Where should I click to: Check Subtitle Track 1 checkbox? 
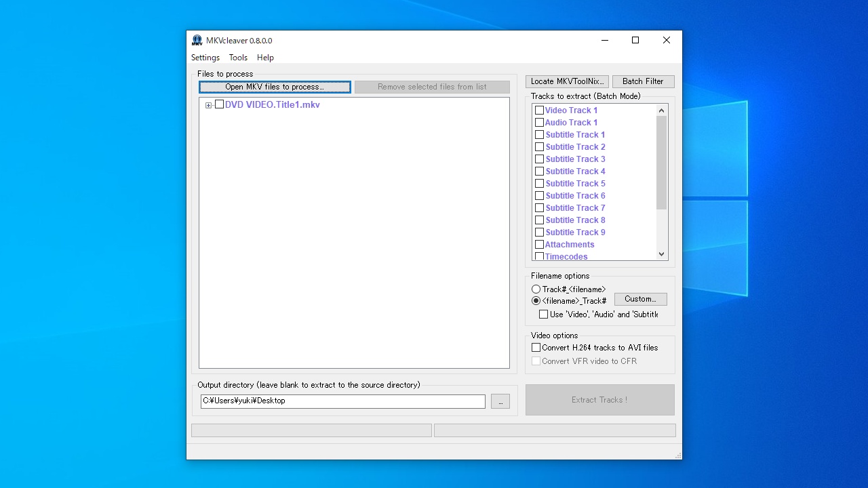coord(539,135)
